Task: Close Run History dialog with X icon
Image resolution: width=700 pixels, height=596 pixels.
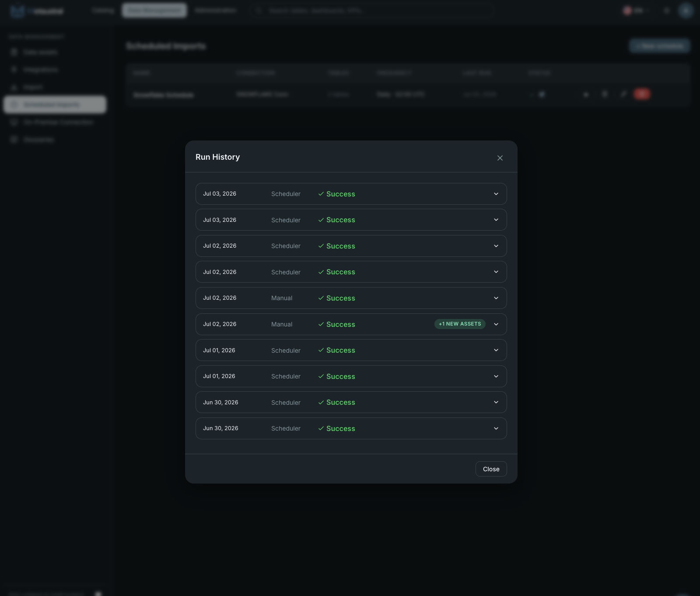Action: 500,158
